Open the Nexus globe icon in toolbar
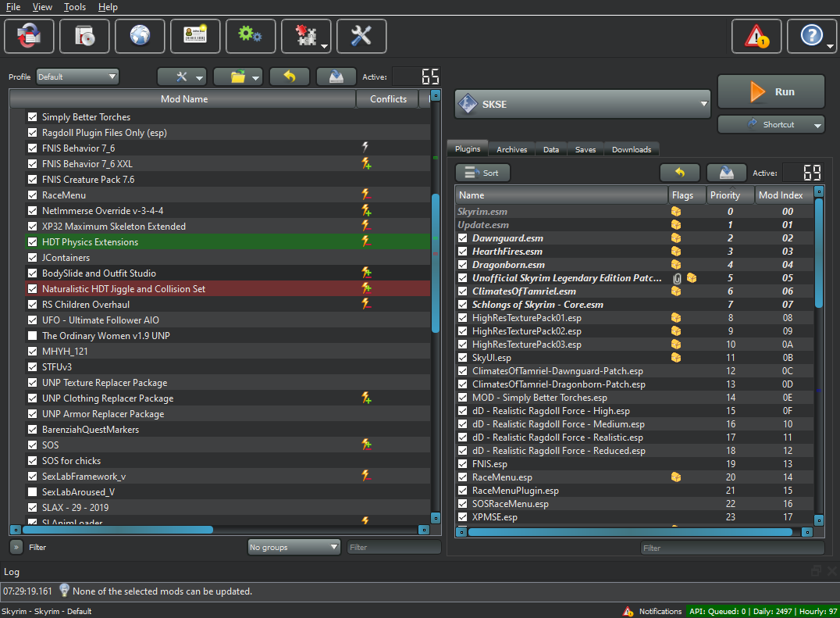 140,36
